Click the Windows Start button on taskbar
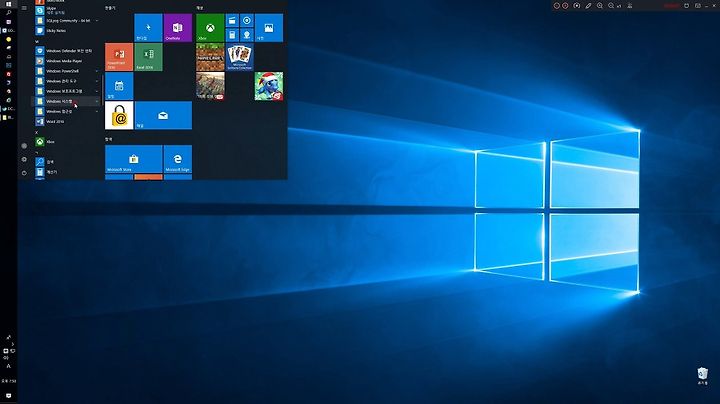The image size is (720, 404). [8, 4]
